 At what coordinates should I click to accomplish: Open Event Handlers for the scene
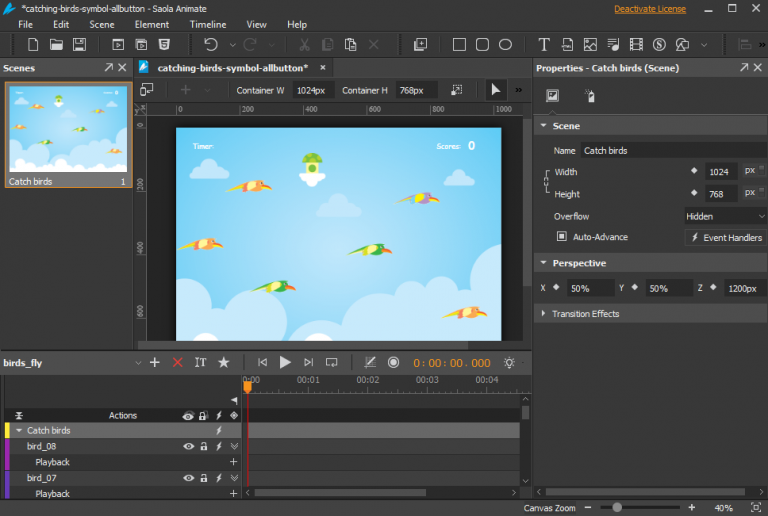tap(726, 237)
